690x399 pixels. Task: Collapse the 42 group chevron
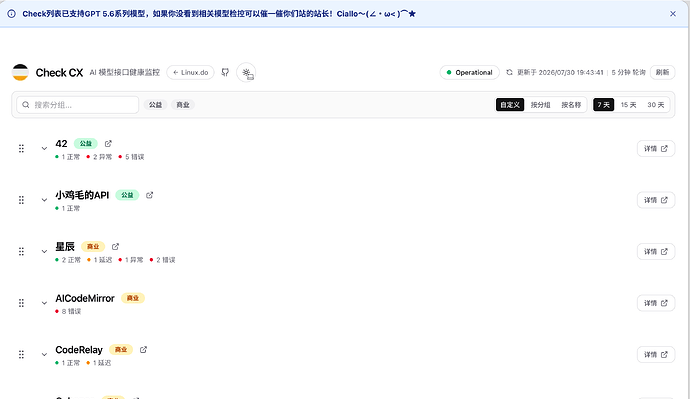pos(44,148)
